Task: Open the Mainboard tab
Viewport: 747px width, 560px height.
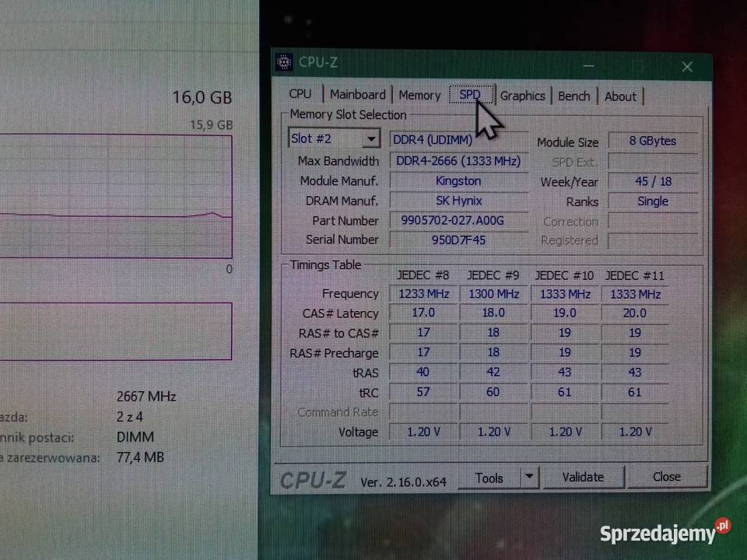Action: [x=358, y=95]
